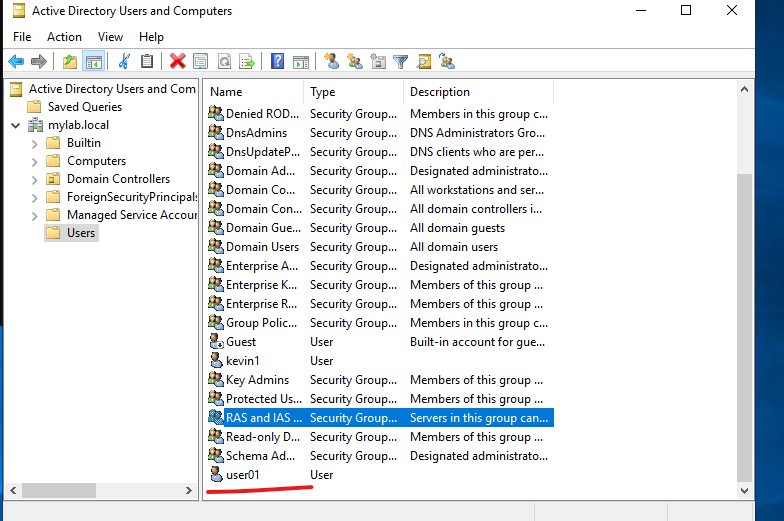
Task: Click the Refresh toolbar icon
Action: click(224, 62)
